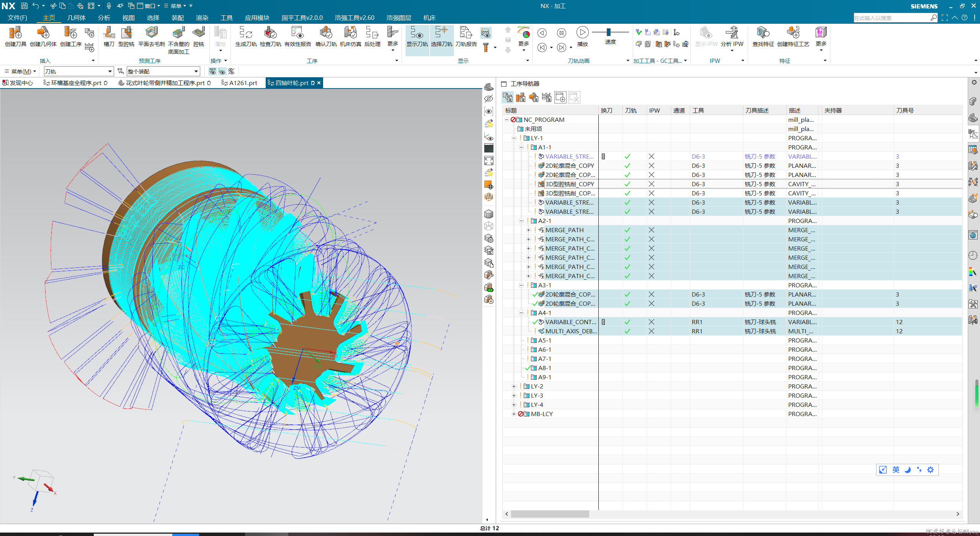Viewport: 980px width, 536px height.
Task: Expand the LY-2 program group
Action: (x=514, y=386)
